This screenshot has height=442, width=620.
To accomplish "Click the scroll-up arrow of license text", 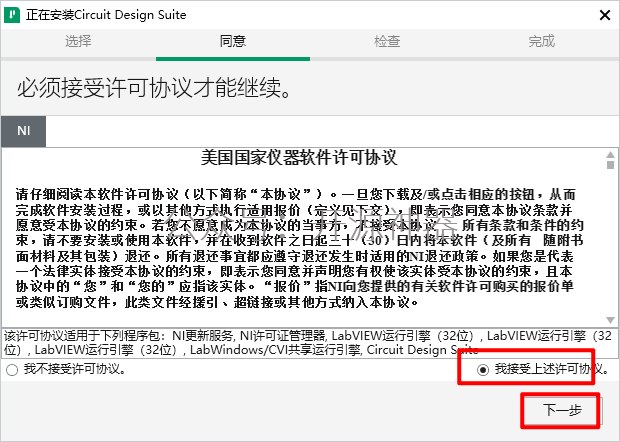I will click(611, 155).
